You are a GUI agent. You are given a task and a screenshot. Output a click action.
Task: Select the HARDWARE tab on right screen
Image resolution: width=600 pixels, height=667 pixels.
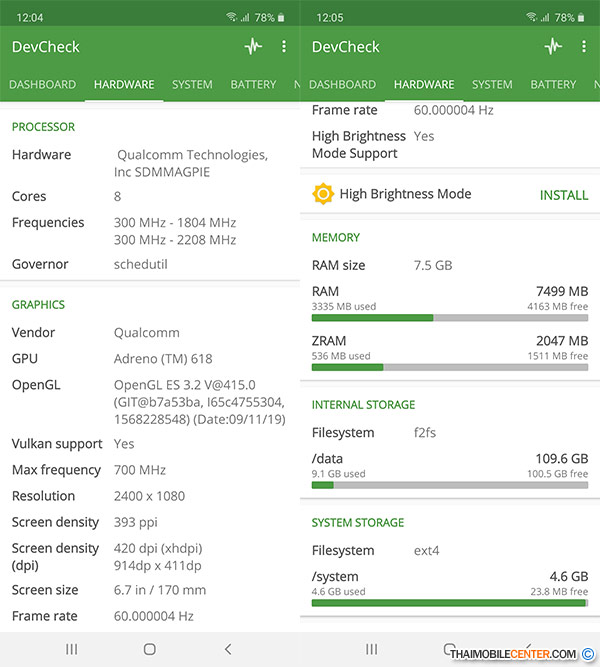(424, 85)
